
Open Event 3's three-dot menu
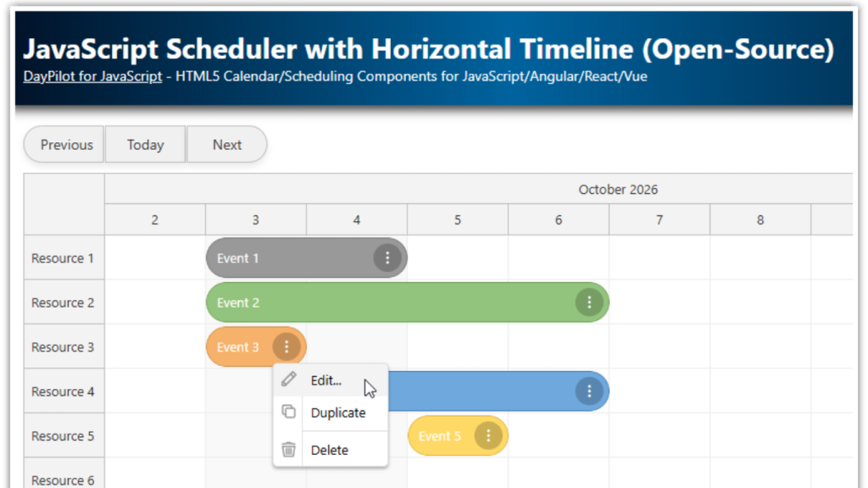[287, 347]
